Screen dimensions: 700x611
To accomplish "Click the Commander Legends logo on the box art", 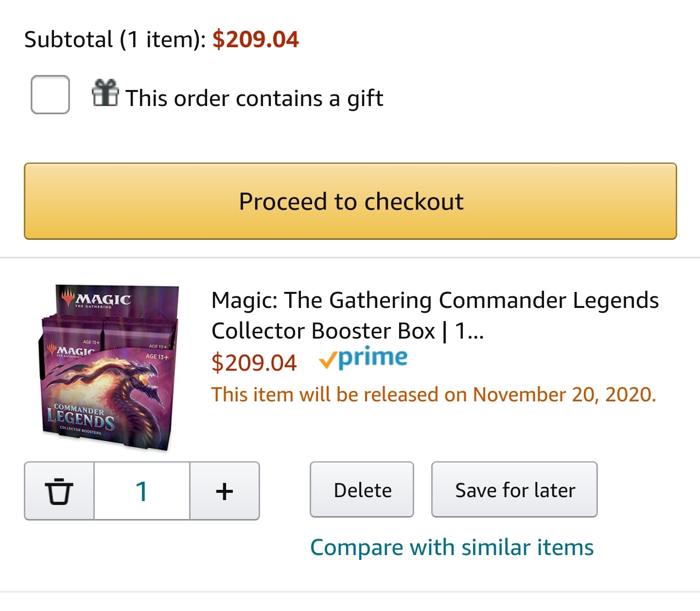I will click(x=80, y=417).
